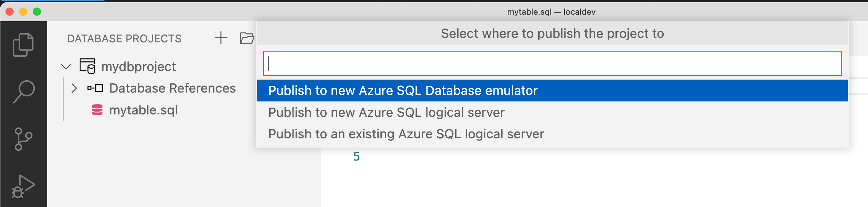
Task: Click the Open Existing Project folder icon
Action: 247,38
